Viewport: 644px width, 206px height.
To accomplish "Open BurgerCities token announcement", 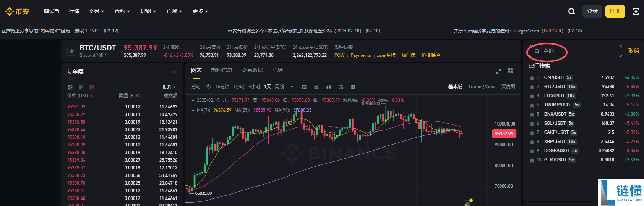I will tap(518, 31).
